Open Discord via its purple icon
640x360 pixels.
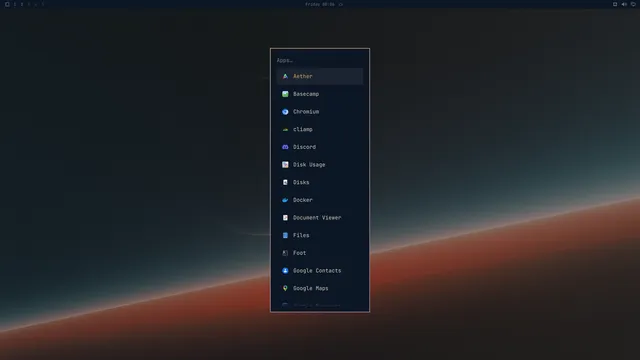click(x=285, y=147)
